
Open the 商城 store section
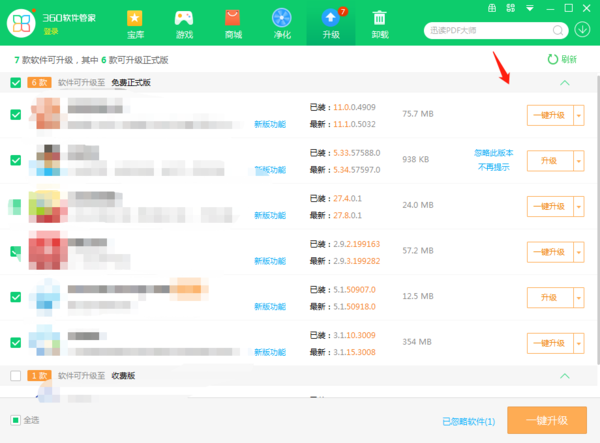click(x=233, y=24)
